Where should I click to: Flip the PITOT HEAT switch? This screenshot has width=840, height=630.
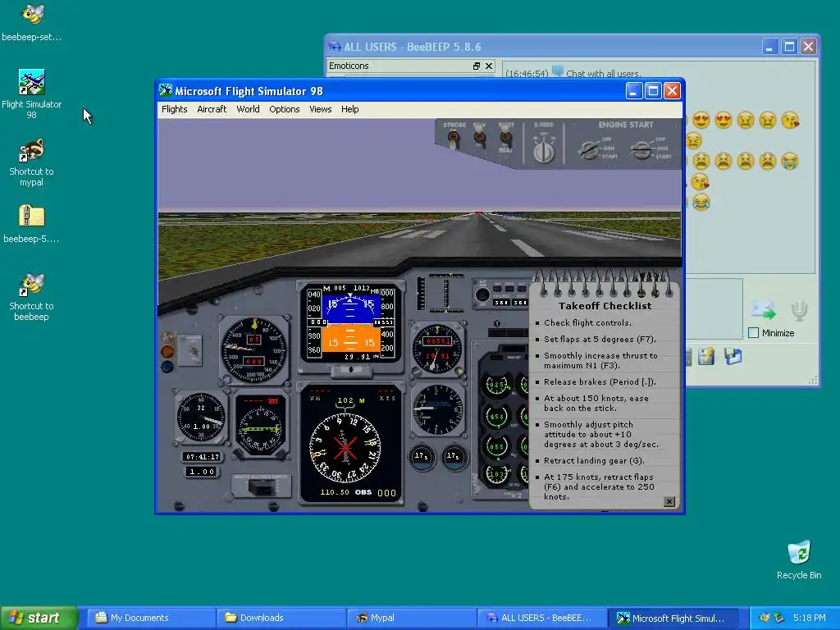pos(504,138)
